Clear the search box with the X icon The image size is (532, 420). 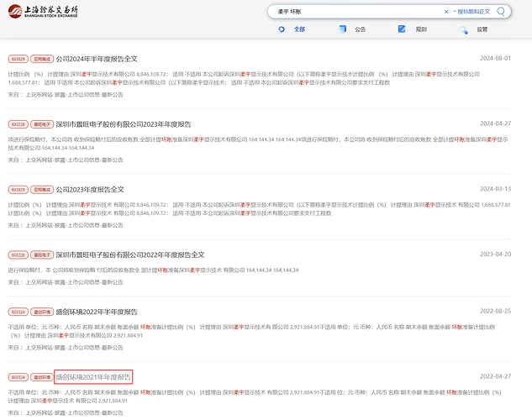(x=446, y=12)
